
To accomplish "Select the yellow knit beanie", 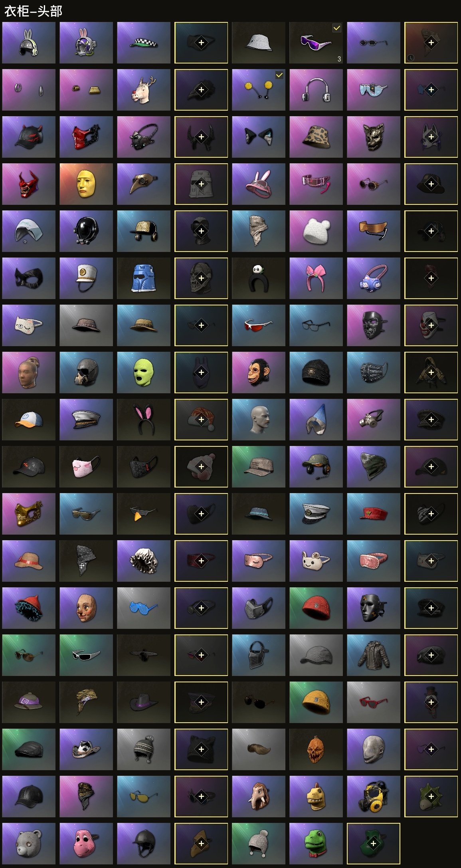I will coord(316,702).
